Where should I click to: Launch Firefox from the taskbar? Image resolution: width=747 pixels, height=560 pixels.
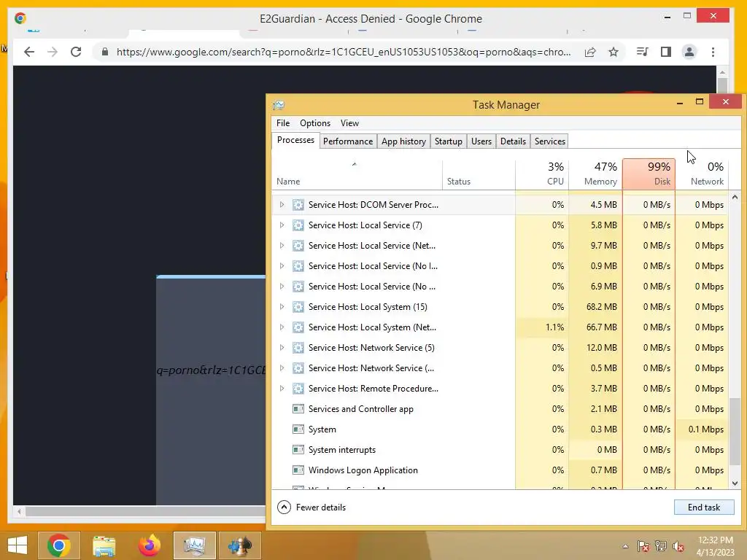pos(149,545)
